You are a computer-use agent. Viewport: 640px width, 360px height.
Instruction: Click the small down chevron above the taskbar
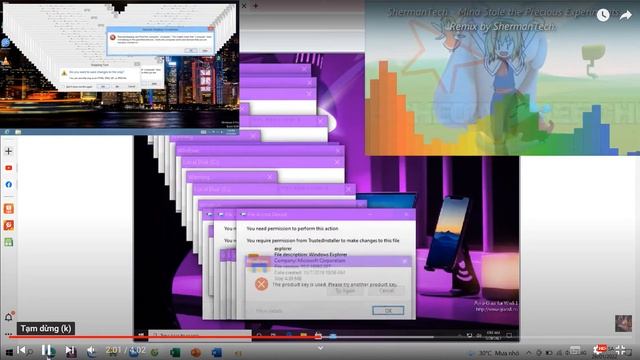pyautogui.click(x=321, y=348)
